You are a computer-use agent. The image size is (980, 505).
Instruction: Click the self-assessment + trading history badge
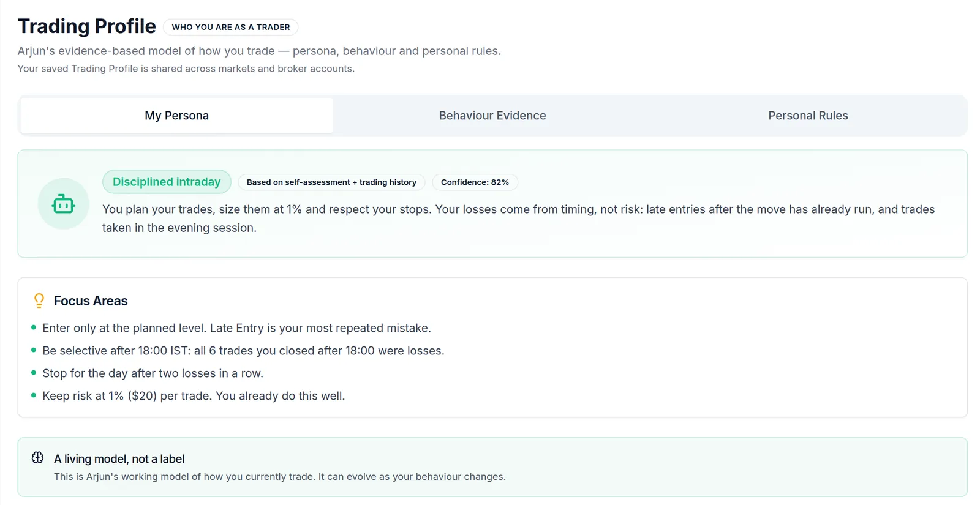331,182
